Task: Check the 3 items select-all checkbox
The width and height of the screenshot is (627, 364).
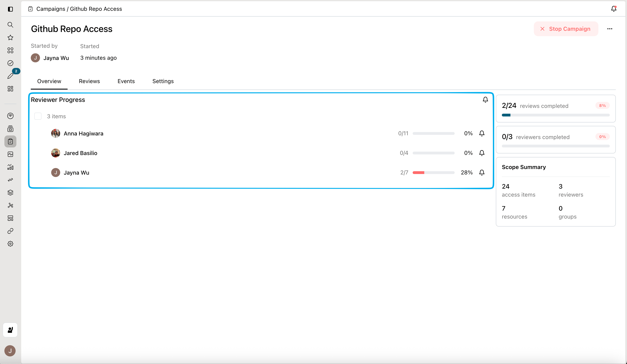Action: (38, 116)
